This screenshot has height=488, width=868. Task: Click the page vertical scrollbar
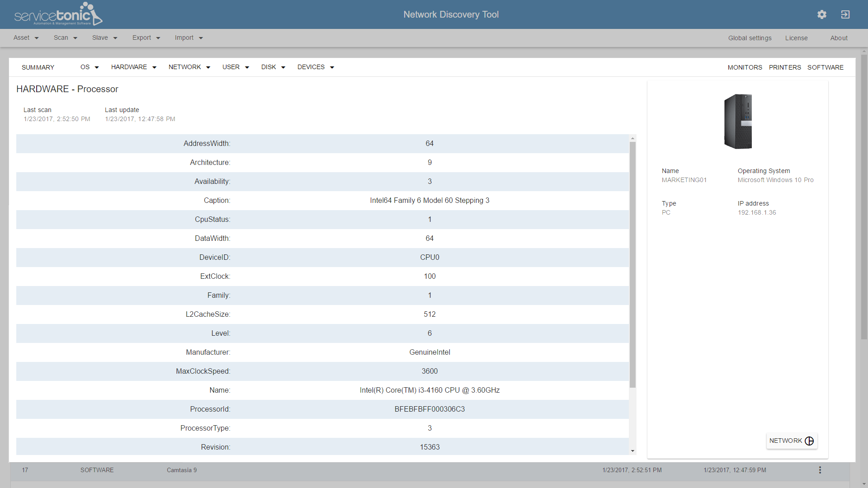tap(864, 197)
